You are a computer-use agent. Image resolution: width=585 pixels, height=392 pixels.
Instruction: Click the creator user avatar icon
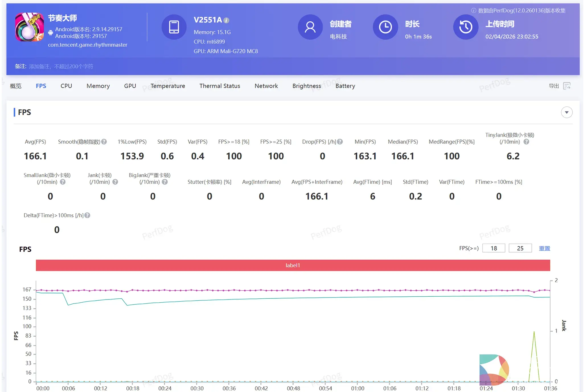pyautogui.click(x=310, y=27)
